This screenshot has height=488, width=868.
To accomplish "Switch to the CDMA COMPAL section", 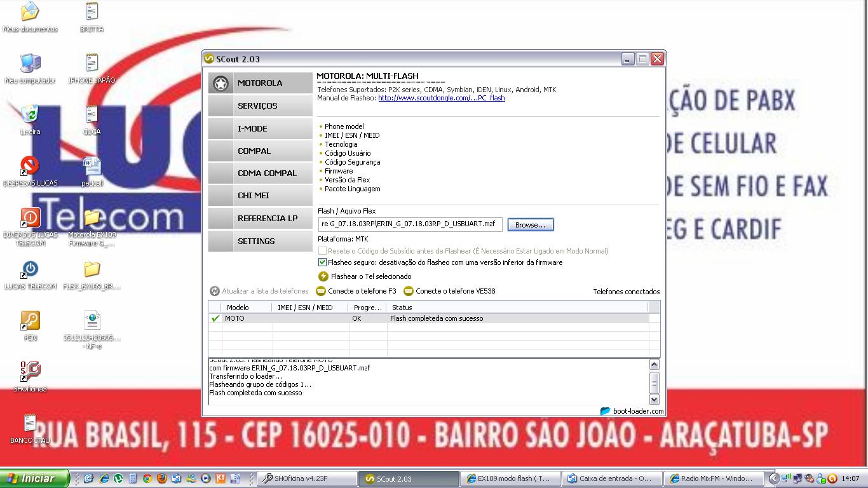I will pyautogui.click(x=260, y=173).
